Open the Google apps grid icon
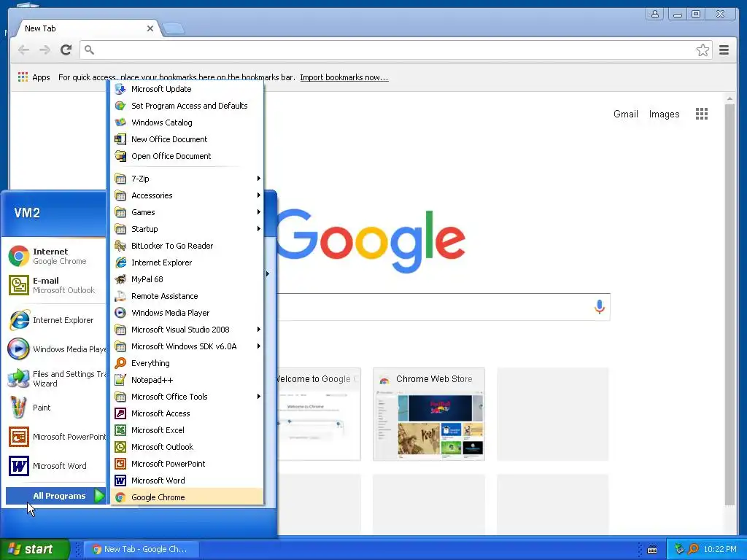 [x=702, y=114]
